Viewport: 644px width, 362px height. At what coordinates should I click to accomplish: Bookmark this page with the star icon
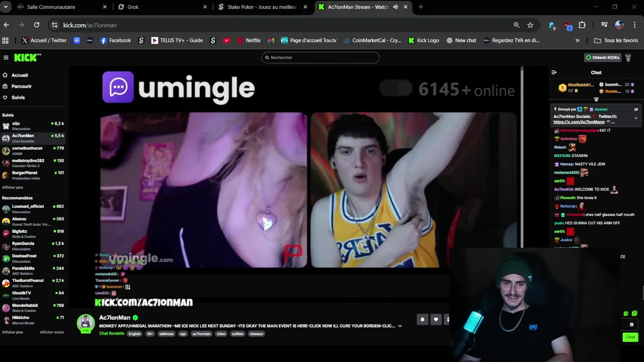click(530, 25)
